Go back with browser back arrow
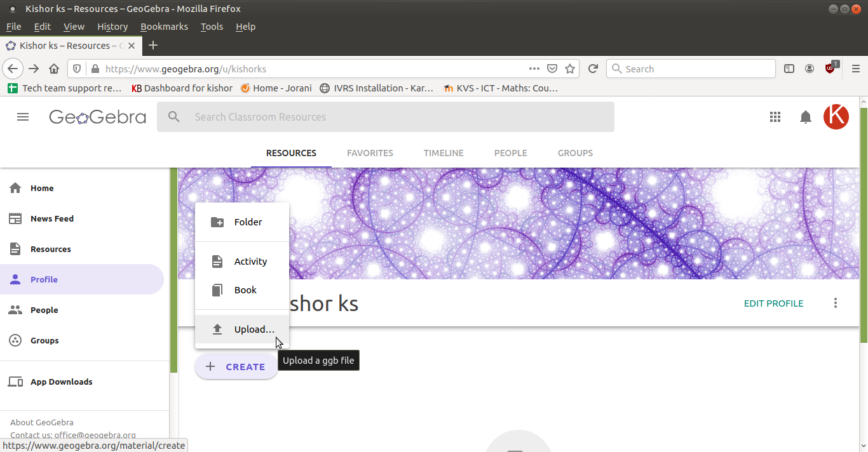The width and height of the screenshot is (868, 452). pos(13,69)
